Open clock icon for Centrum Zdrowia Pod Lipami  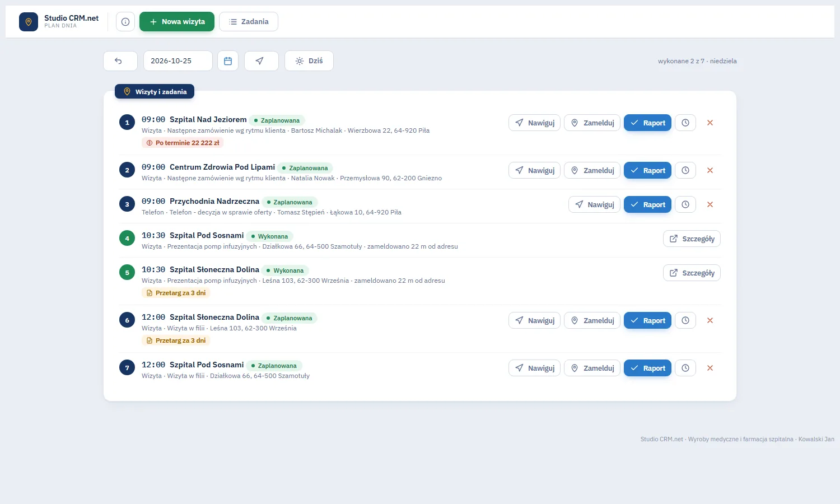click(685, 170)
